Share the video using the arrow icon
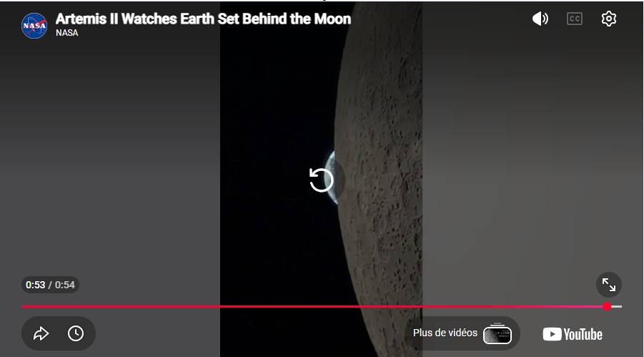Viewport: 644px width, 357px height. click(41, 333)
